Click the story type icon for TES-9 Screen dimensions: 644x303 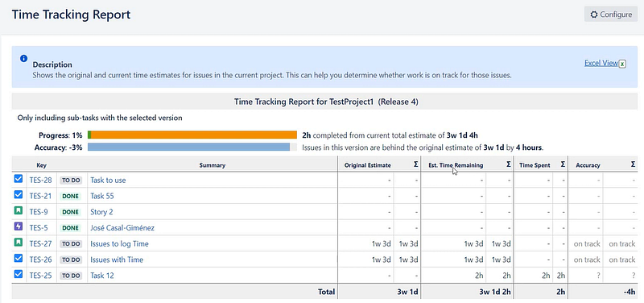pyautogui.click(x=19, y=210)
